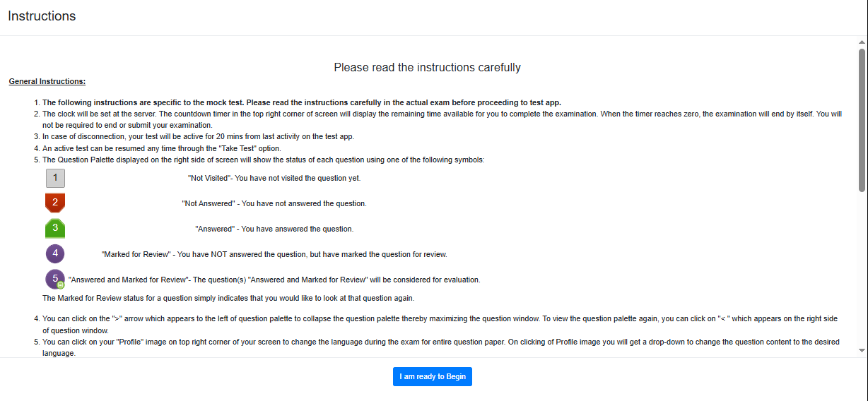Viewport: 868px width, 401px height.
Task: Click the "Not Answered" description text
Action: tap(274, 203)
